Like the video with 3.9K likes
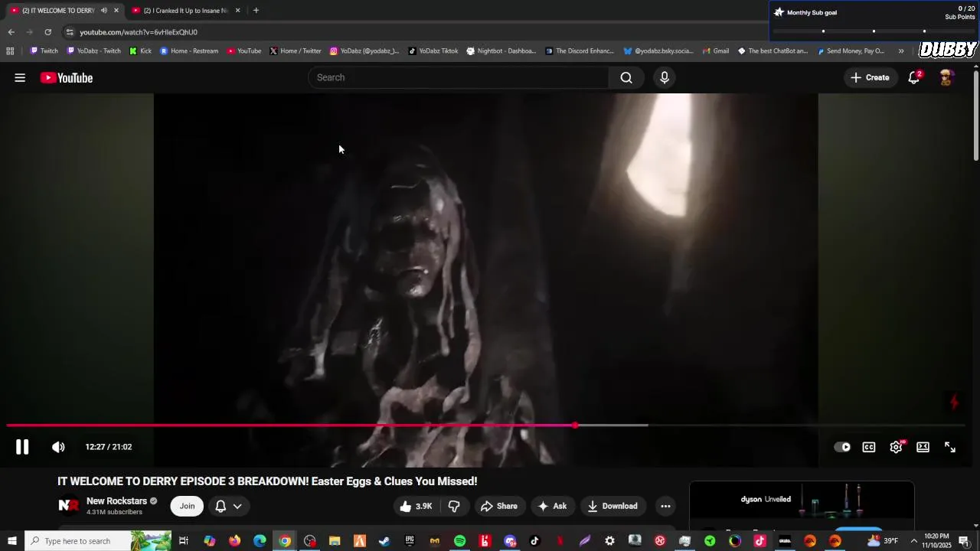This screenshot has width=980, height=551. [x=415, y=506]
